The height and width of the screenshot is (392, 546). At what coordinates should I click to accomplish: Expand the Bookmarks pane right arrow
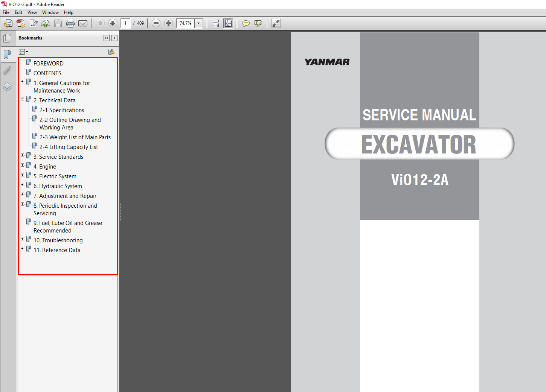pyautogui.click(x=114, y=38)
